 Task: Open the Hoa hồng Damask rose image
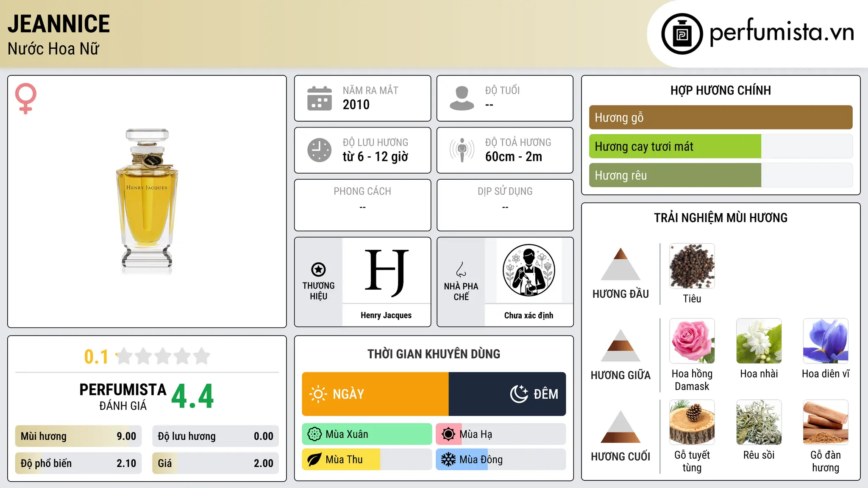pos(692,341)
